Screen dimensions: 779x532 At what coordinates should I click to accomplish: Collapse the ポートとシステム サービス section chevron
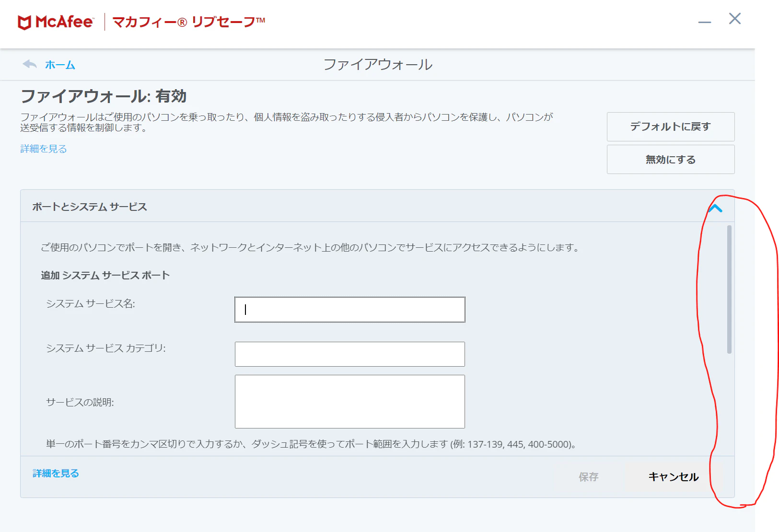(715, 208)
